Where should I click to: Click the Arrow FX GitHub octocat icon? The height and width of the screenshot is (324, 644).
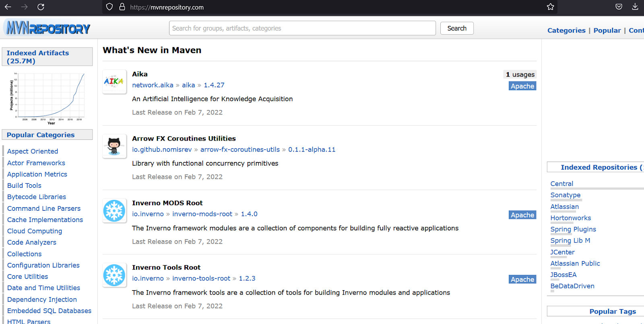[114, 146]
